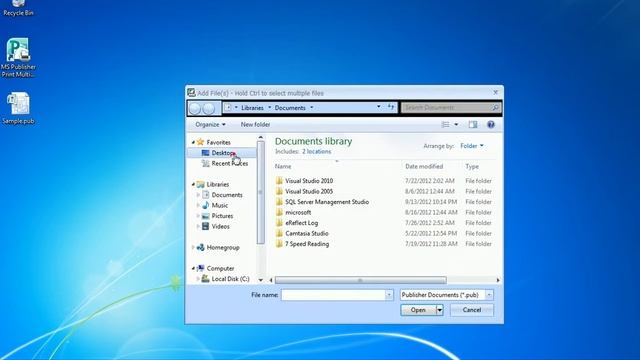Go back with the round Back arrow

(x=195, y=108)
